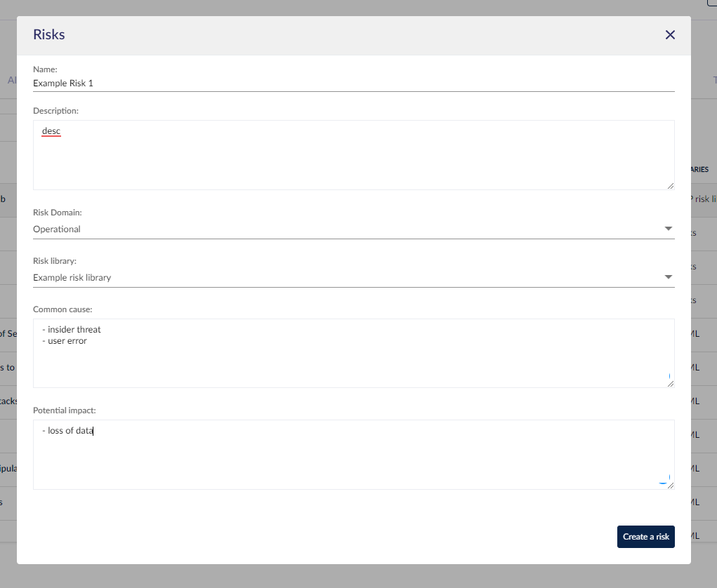
Task: Open the Risk library dropdown arrow
Action: point(668,276)
